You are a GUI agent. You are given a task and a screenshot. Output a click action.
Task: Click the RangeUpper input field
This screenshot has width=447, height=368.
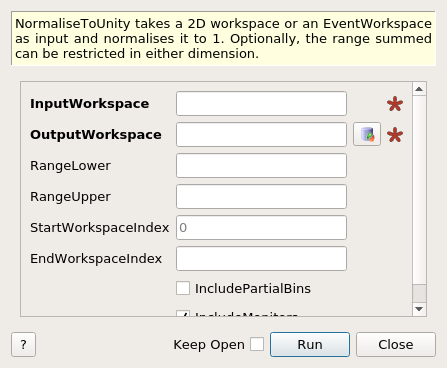click(x=261, y=197)
